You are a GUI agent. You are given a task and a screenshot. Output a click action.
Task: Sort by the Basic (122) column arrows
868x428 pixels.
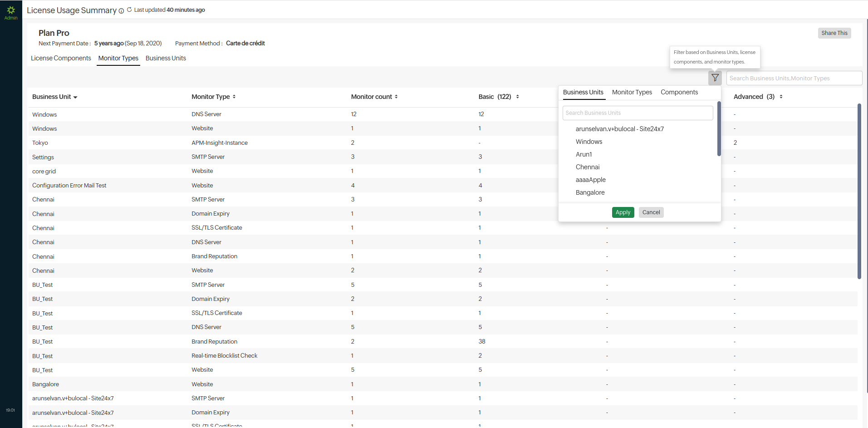coord(517,97)
